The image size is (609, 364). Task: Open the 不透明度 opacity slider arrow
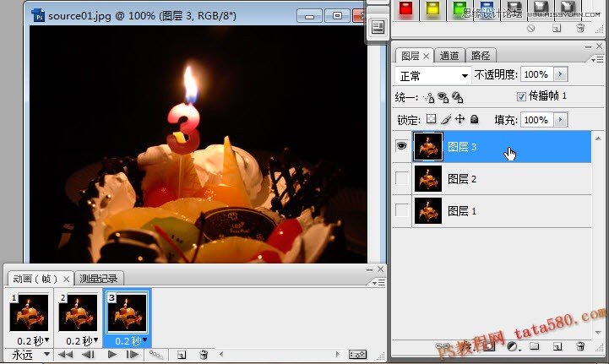[561, 74]
